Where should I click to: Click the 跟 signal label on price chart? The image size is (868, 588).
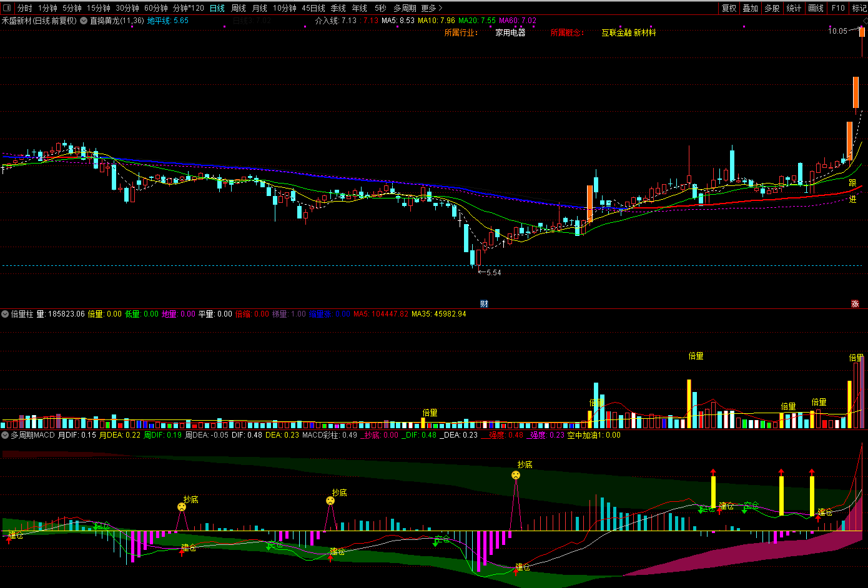coord(852,183)
